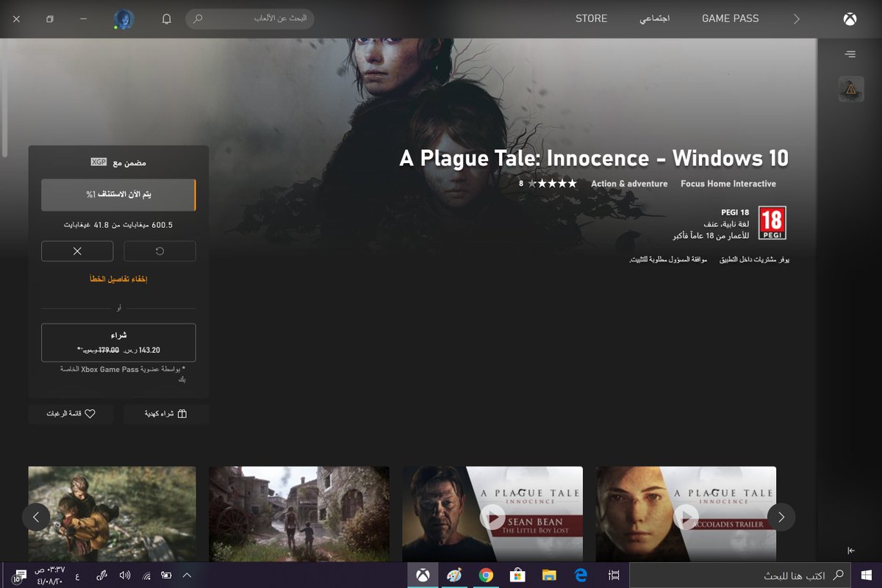The width and height of the screenshot is (882, 588).
Task: Click the Xbox app icon in the taskbar
Action: [423, 576]
